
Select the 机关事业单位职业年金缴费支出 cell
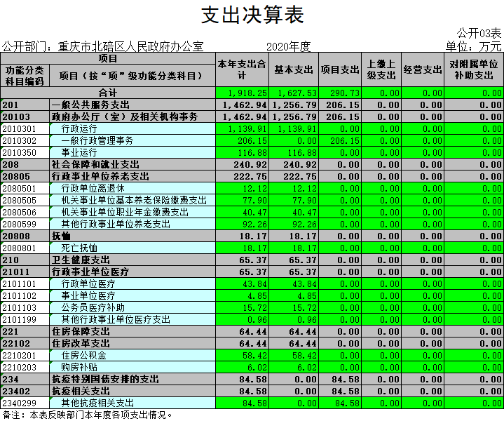[x=132, y=212]
